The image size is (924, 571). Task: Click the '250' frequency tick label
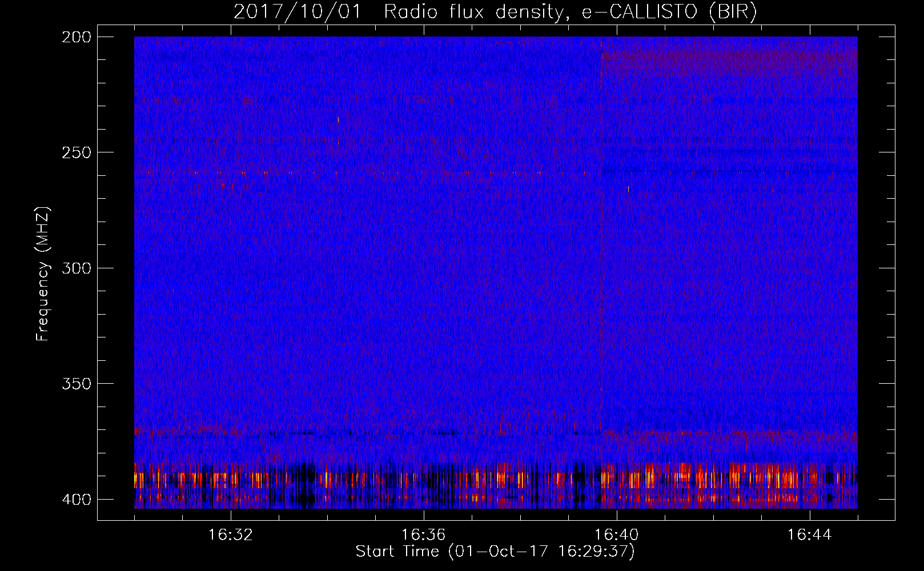(x=76, y=152)
